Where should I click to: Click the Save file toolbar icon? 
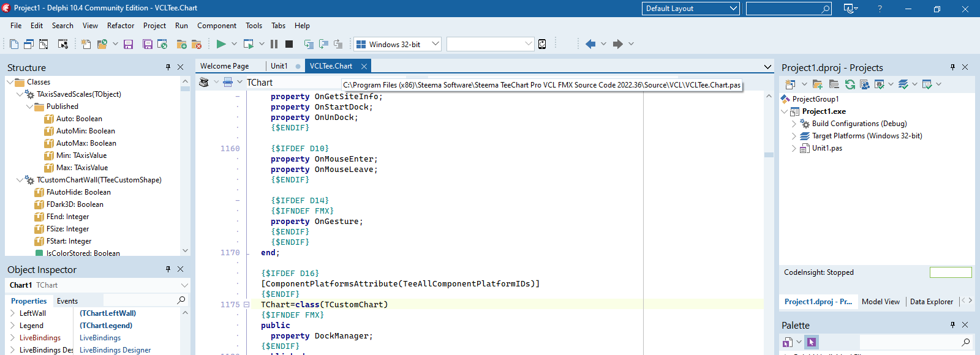coord(128,44)
